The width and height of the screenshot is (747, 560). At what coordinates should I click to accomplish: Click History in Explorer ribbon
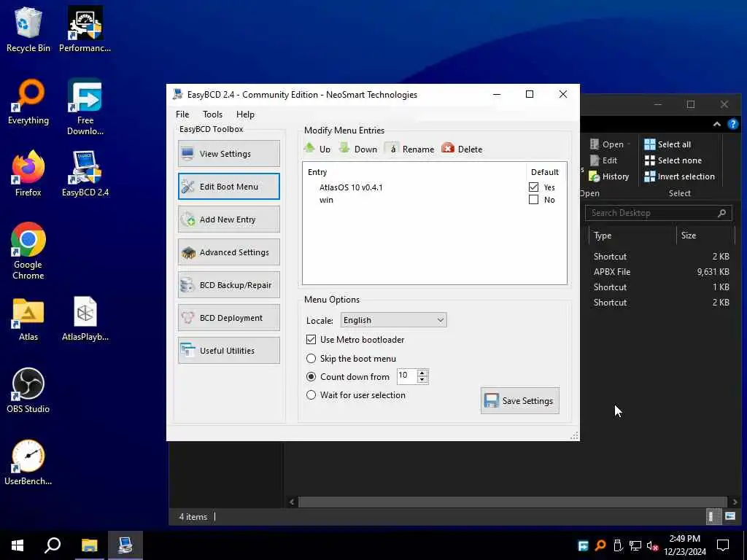point(609,176)
